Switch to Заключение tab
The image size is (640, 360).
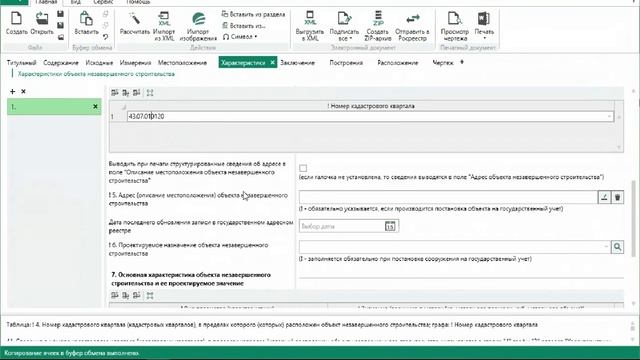[x=297, y=62]
